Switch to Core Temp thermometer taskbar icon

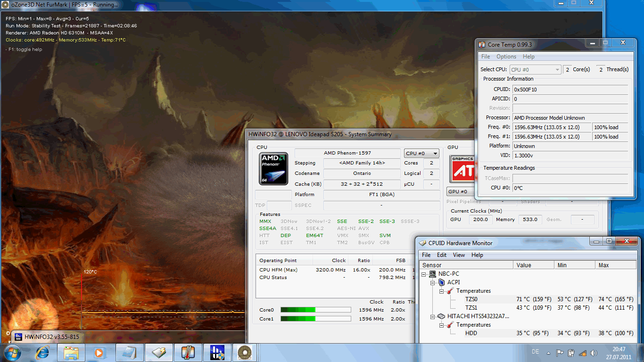(x=188, y=353)
